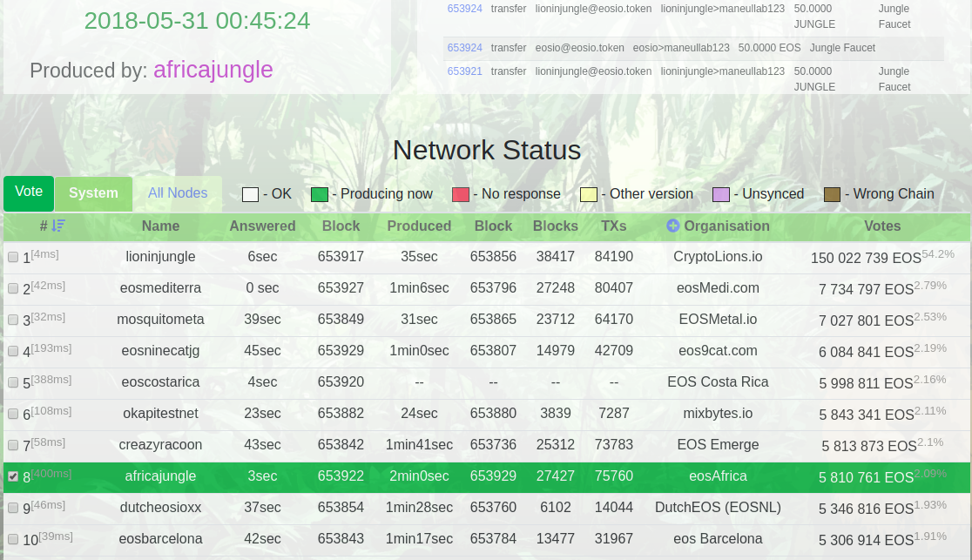Select the eosbarcelona checkbox
The height and width of the screenshot is (560, 972).
[13, 539]
